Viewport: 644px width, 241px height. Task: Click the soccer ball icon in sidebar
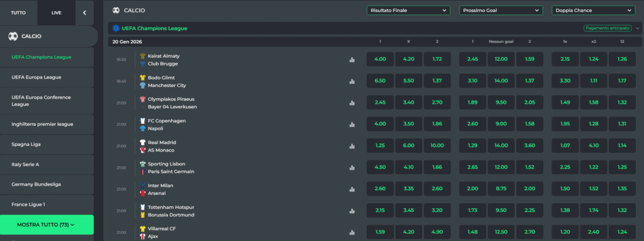[13, 36]
